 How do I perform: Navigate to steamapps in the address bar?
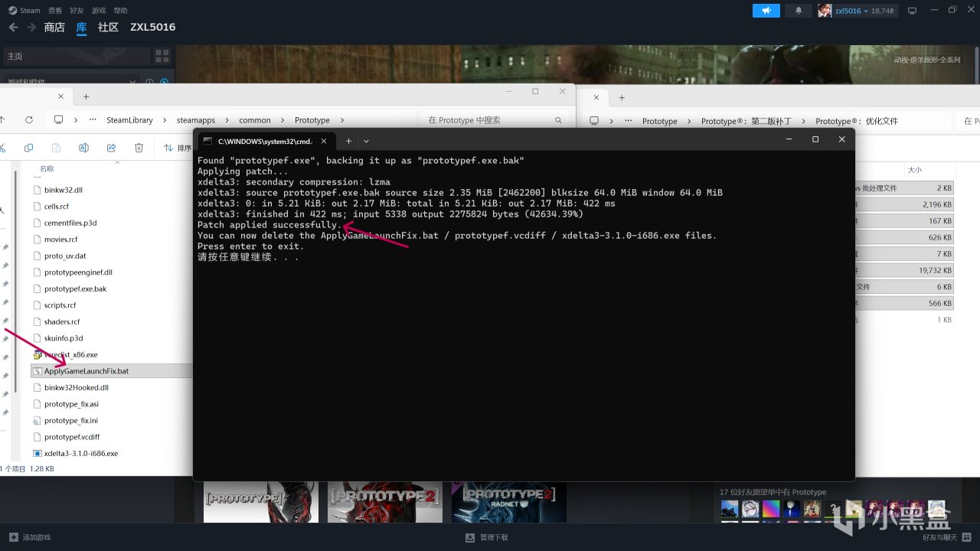(196, 120)
